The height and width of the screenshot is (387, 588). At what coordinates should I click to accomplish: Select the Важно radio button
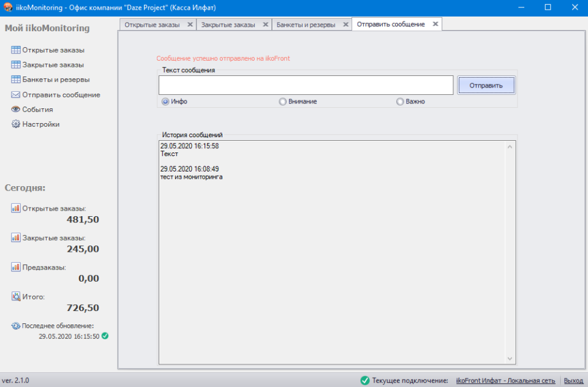[x=400, y=102]
